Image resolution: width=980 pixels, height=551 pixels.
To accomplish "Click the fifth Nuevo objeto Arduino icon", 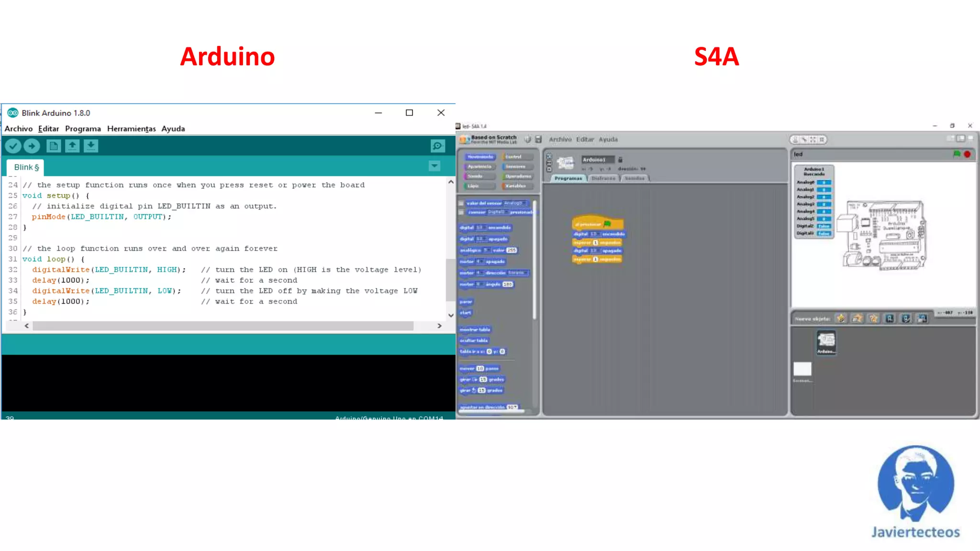I will coord(906,319).
